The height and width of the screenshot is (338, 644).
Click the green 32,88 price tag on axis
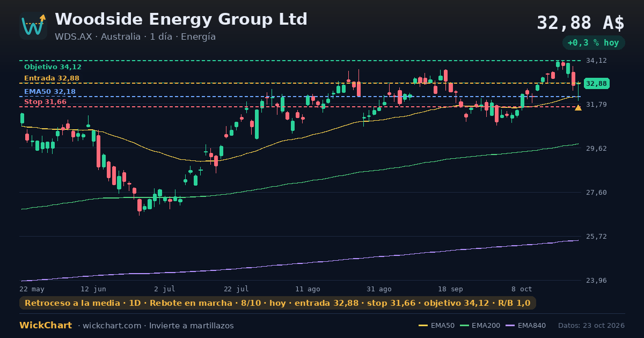[596, 84]
